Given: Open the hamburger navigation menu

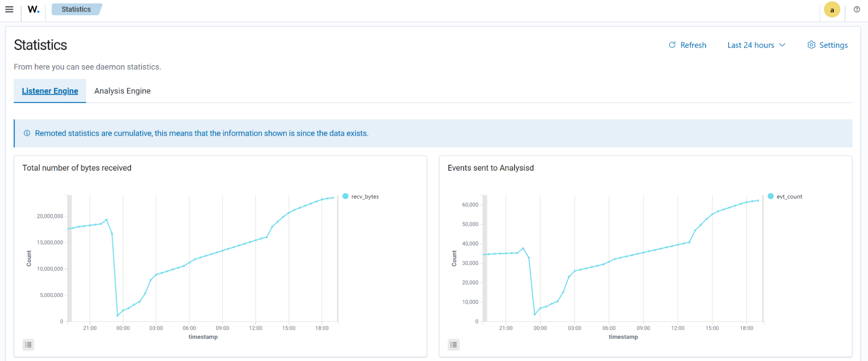Looking at the screenshot, I should point(9,9).
